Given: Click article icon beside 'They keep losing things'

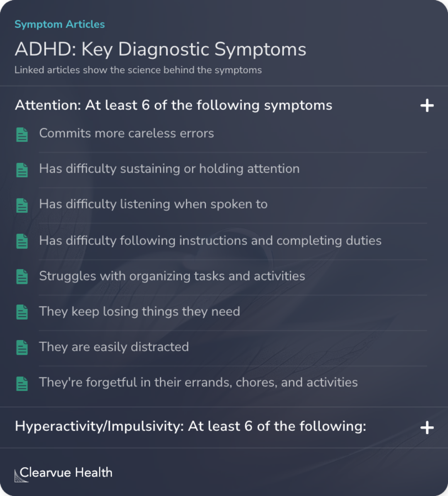Looking at the screenshot, I should tap(22, 312).
